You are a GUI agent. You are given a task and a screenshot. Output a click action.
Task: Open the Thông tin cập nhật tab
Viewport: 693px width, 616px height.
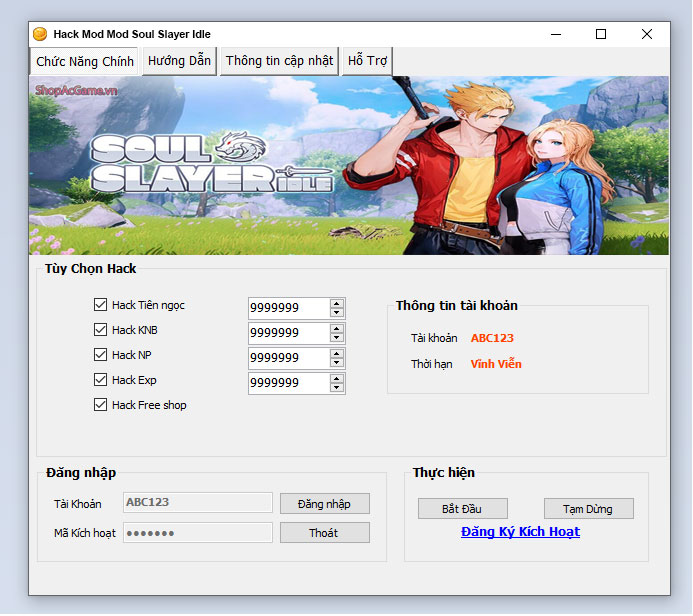coord(279,61)
